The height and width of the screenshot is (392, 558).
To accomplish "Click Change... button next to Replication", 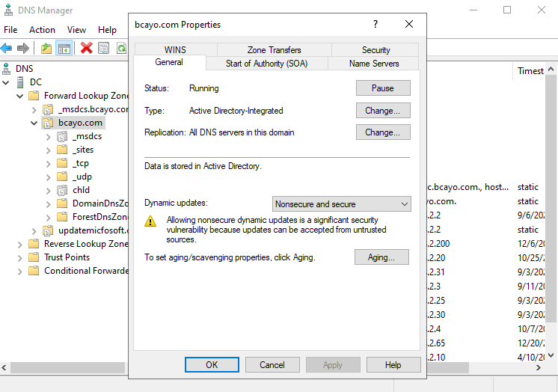I will pos(383,132).
